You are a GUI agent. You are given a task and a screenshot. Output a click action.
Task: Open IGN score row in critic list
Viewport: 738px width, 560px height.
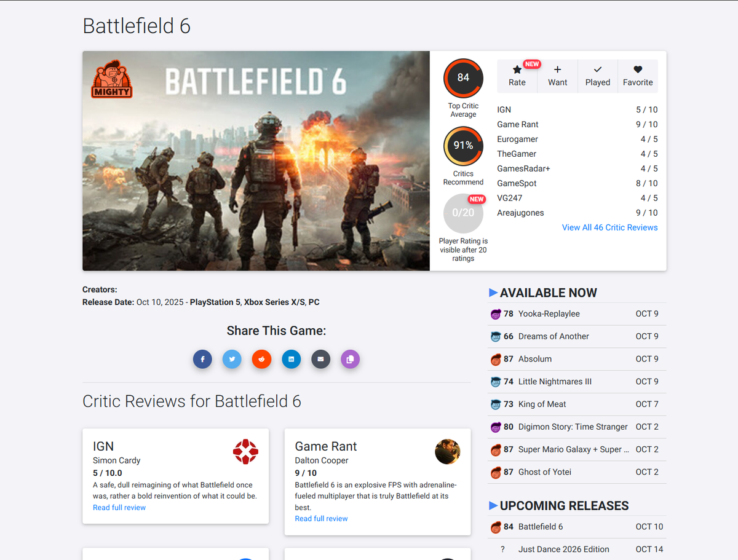click(577, 110)
